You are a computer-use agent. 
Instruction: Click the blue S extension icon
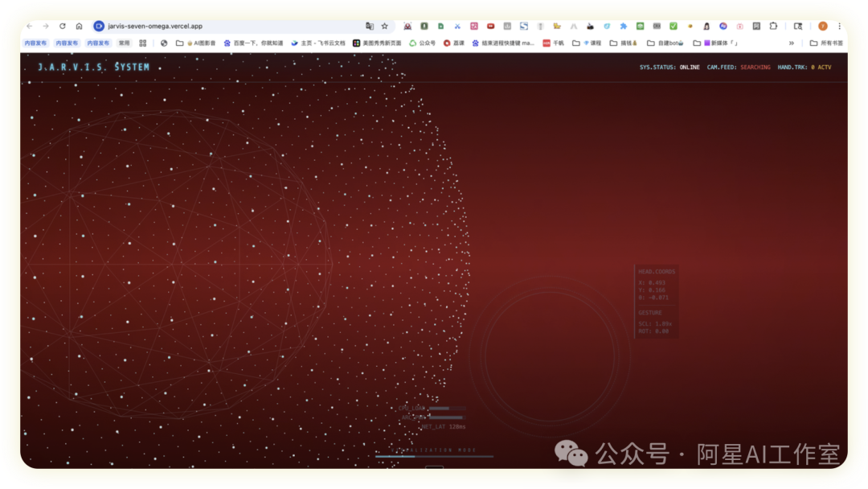click(x=524, y=26)
